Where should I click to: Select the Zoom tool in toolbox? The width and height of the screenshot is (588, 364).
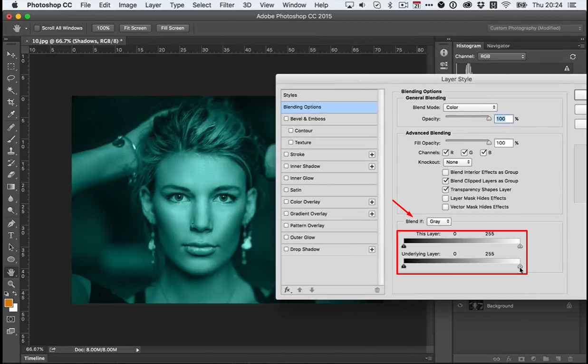click(x=11, y=284)
